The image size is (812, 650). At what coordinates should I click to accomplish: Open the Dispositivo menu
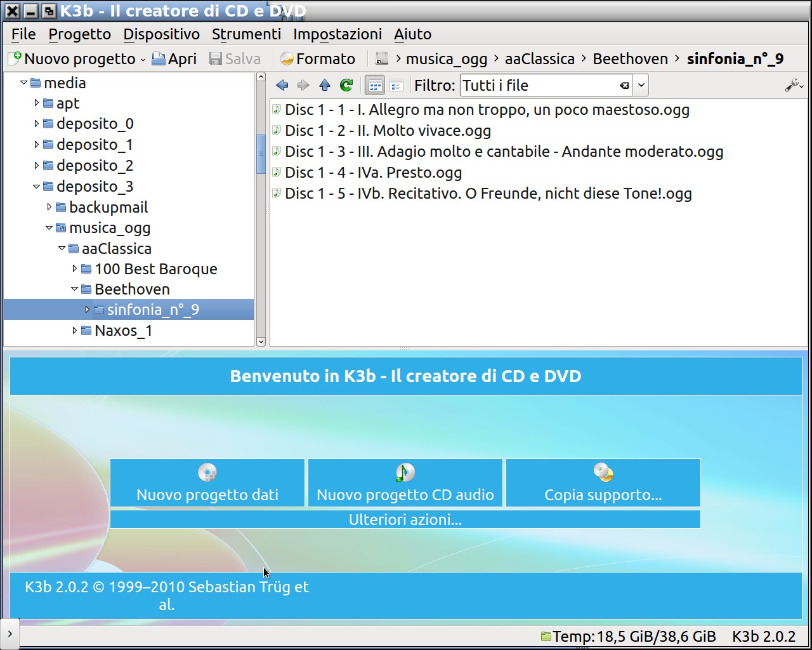tap(162, 34)
